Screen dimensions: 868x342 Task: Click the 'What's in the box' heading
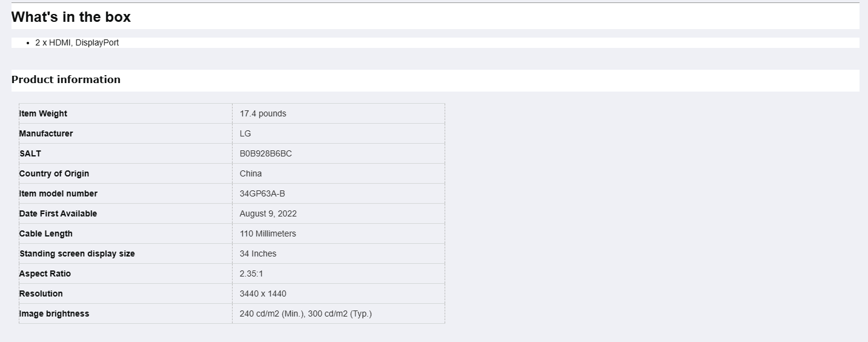tap(71, 17)
